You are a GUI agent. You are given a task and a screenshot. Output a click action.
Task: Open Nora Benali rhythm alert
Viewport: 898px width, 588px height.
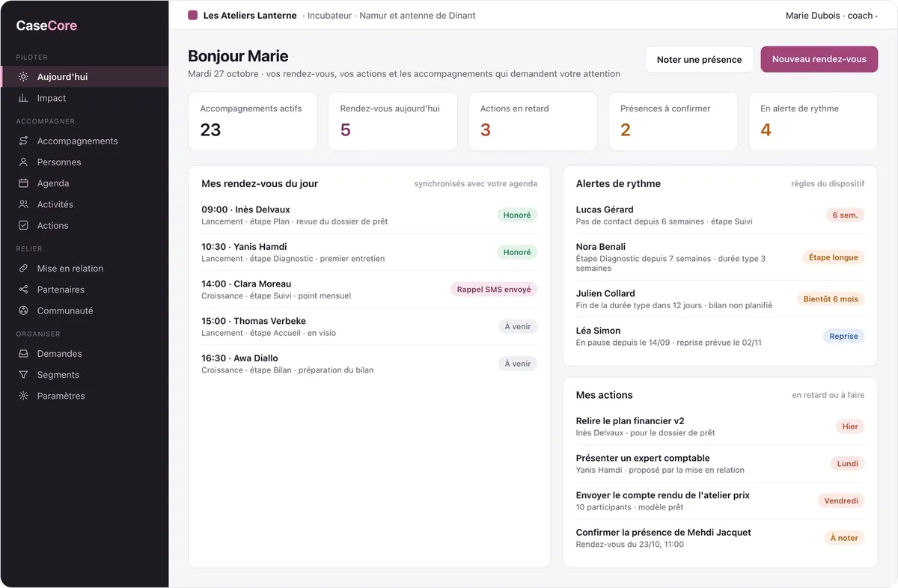(x=720, y=257)
